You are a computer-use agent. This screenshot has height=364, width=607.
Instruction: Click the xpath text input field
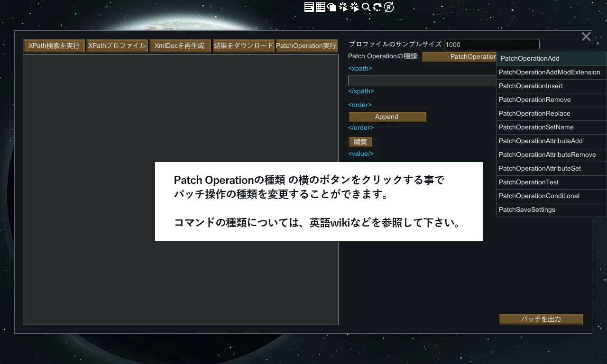click(422, 81)
